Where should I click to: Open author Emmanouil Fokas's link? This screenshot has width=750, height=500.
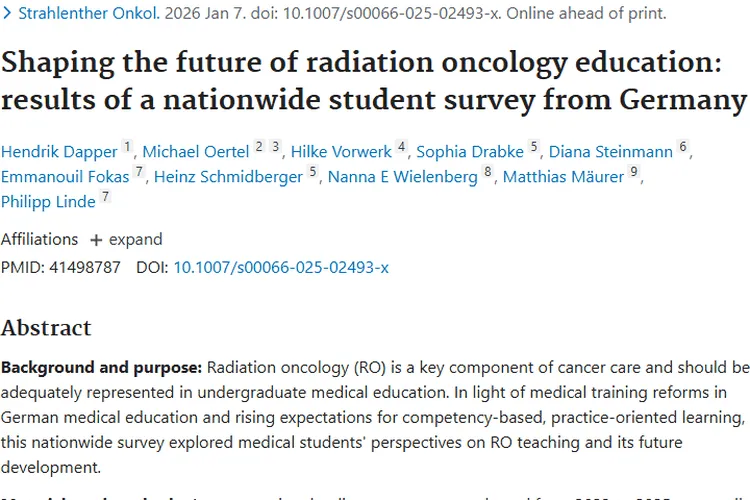coord(65,177)
